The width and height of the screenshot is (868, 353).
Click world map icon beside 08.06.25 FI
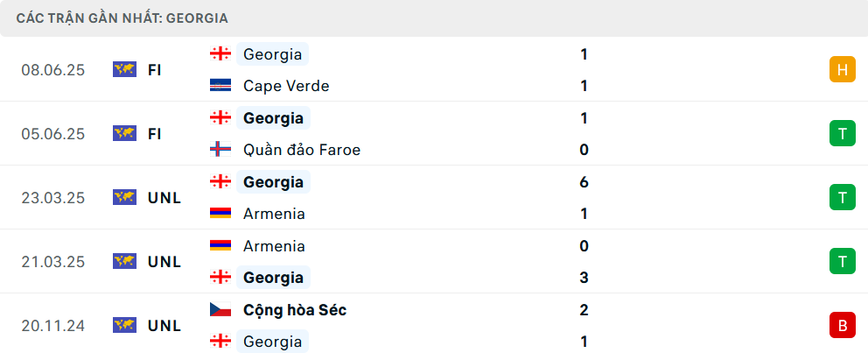(x=124, y=69)
